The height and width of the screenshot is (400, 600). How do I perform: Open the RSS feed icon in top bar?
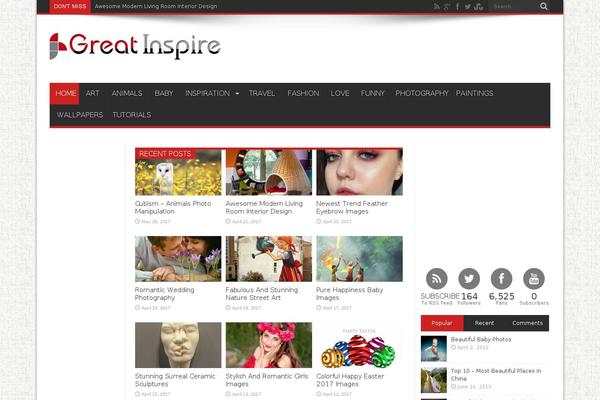tap(437, 6)
